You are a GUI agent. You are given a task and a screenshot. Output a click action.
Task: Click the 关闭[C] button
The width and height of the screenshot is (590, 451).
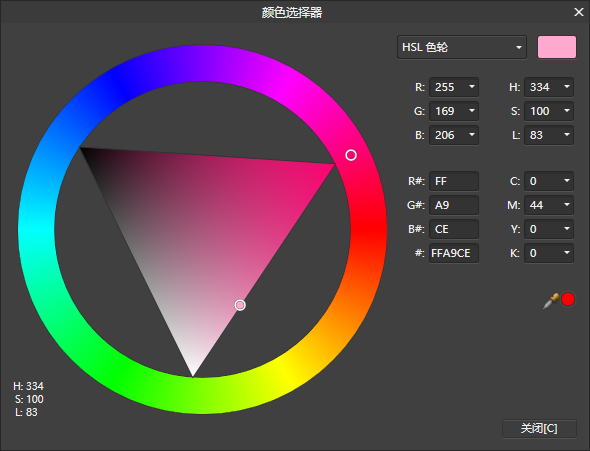[539, 428]
